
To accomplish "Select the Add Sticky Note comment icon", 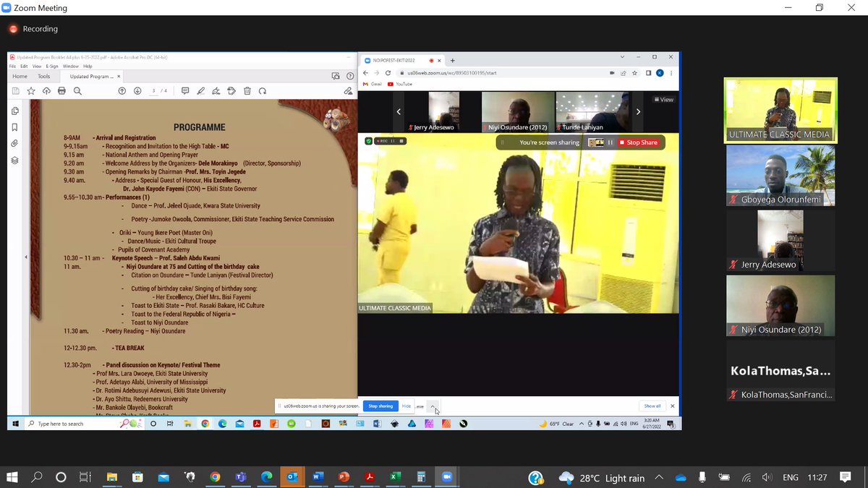I will pos(185,91).
